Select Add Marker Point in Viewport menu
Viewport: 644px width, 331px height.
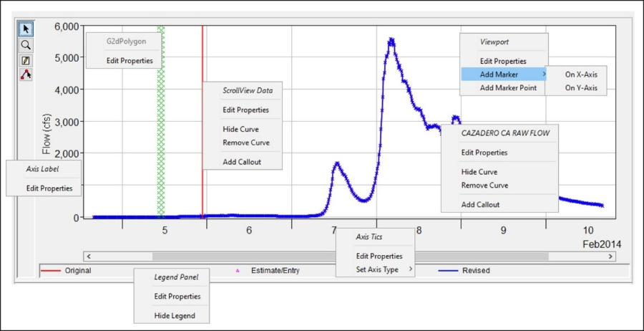(508, 88)
